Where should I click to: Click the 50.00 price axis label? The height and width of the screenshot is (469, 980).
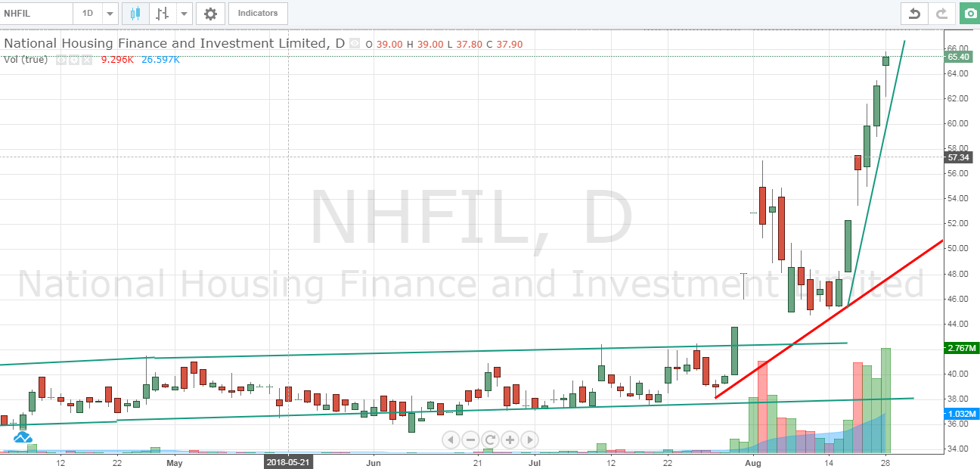[x=958, y=248]
